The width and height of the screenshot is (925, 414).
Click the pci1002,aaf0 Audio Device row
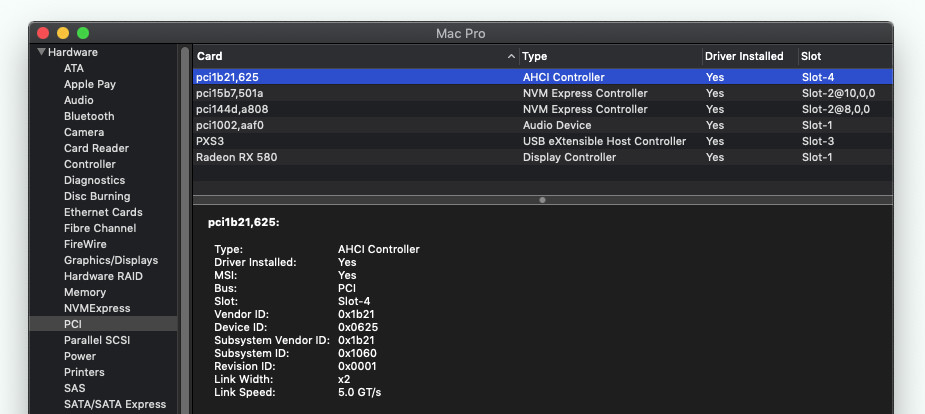(230, 125)
